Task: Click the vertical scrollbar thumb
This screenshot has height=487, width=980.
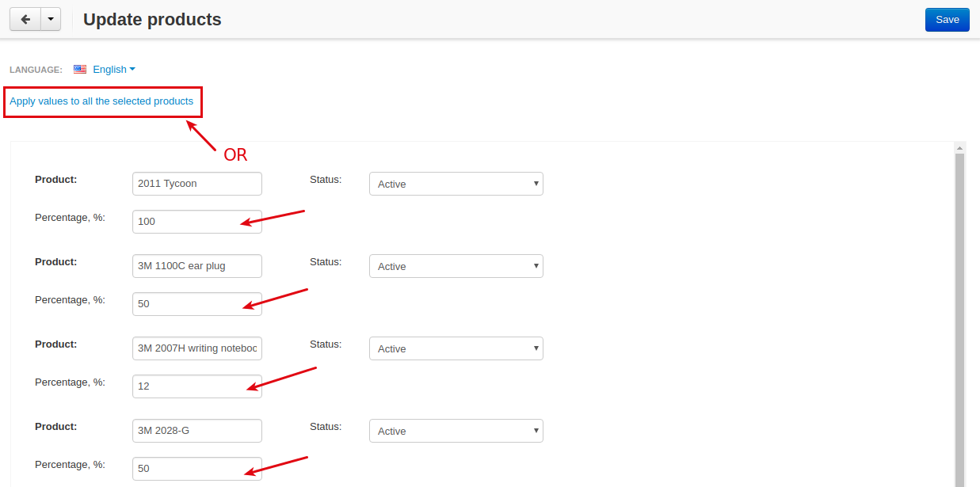Action: click(x=960, y=320)
